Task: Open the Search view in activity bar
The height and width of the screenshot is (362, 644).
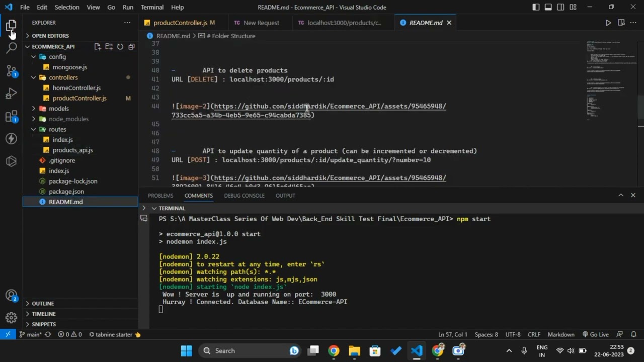Action: [x=11, y=48]
